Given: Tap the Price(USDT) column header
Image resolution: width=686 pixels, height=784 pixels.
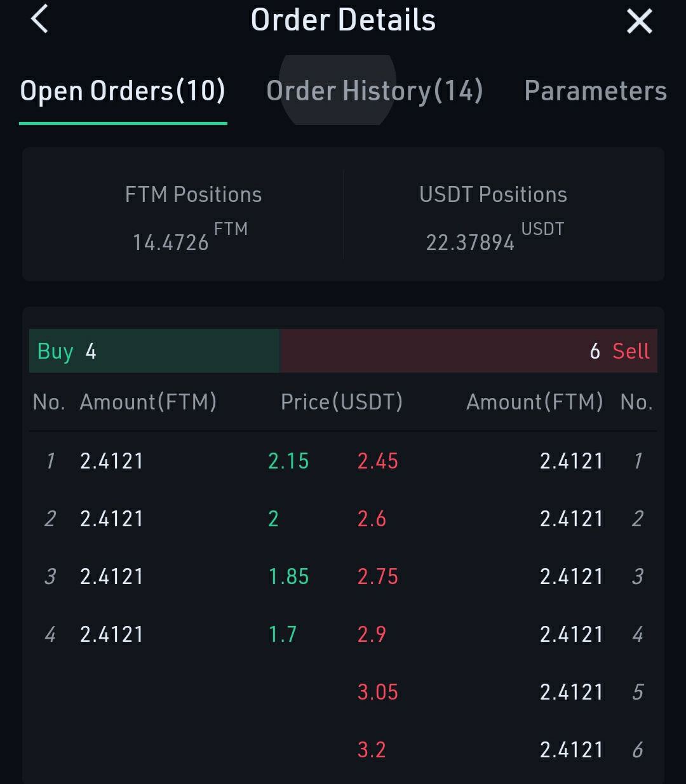Looking at the screenshot, I should click(342, 402).
